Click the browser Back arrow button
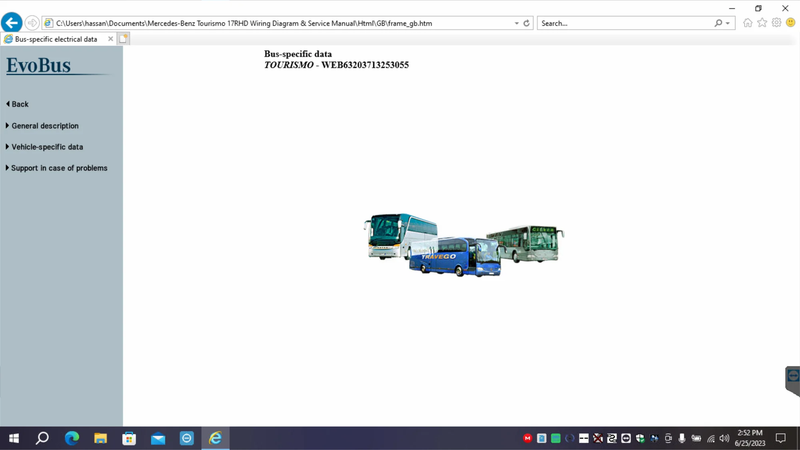The width and height of the screenshot is (800, 450). 12,22
